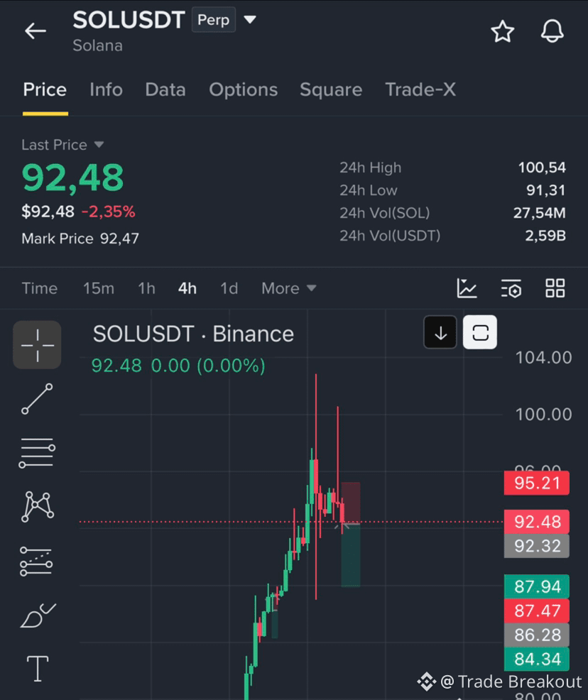This screenshot has width=588, height=700.
Task: Click the 86.28 grey price label
Action: coord(537,635)
